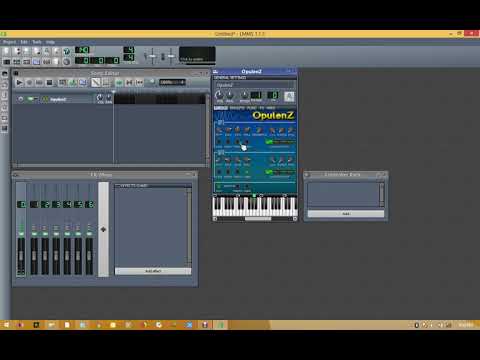Show the Project Notes window

(56, 62)
